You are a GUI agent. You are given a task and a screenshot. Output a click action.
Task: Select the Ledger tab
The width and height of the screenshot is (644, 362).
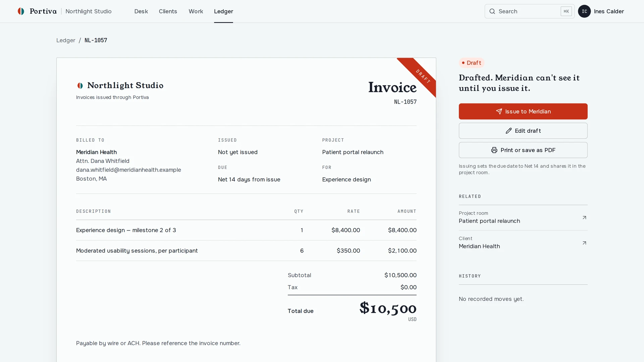[x=223, y=11]
